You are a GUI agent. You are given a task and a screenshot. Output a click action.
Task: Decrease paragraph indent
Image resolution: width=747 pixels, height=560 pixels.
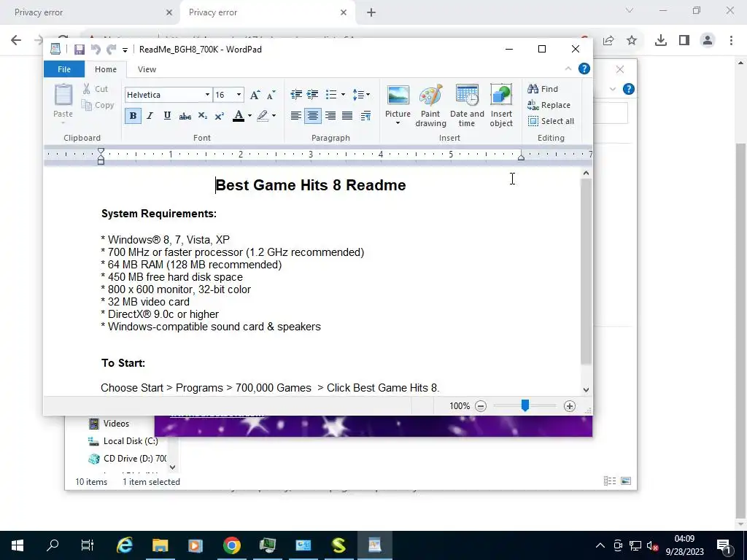tap(296, 95)
